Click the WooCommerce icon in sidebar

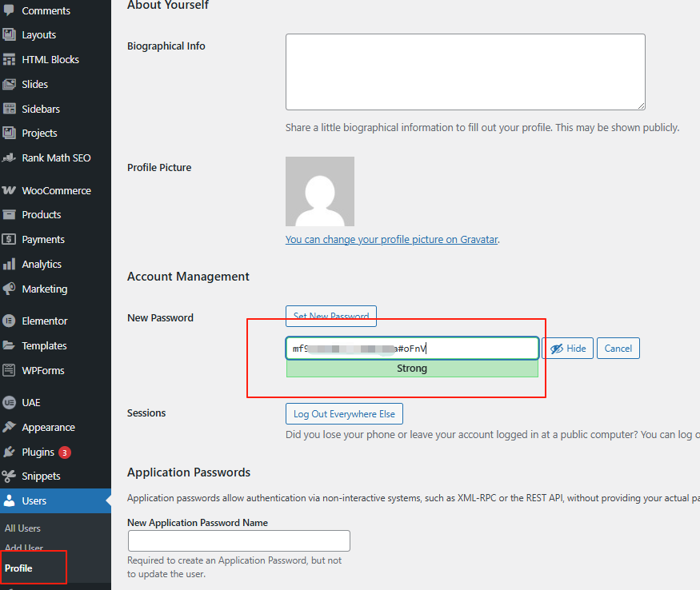10,190
